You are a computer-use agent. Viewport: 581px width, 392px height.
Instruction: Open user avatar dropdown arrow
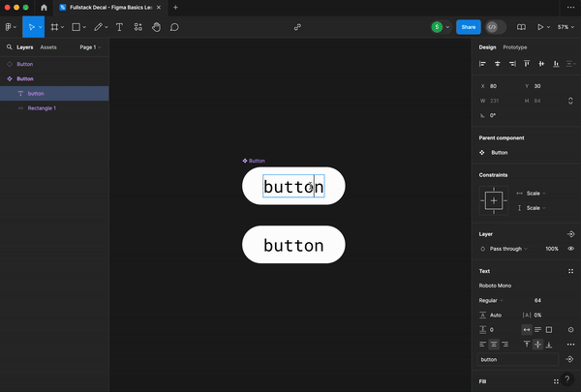pos(447,27)
